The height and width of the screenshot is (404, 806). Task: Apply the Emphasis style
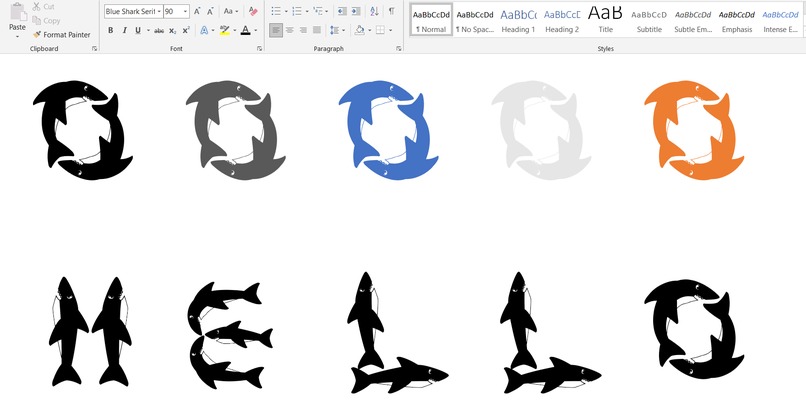737,19
